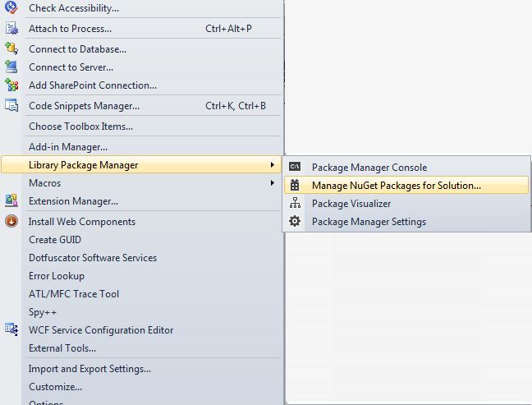The width and height of the screenshot is (532, 405).
Task: Click the Add SharePoint Connection icon
Action: click(x=11, y=85)
